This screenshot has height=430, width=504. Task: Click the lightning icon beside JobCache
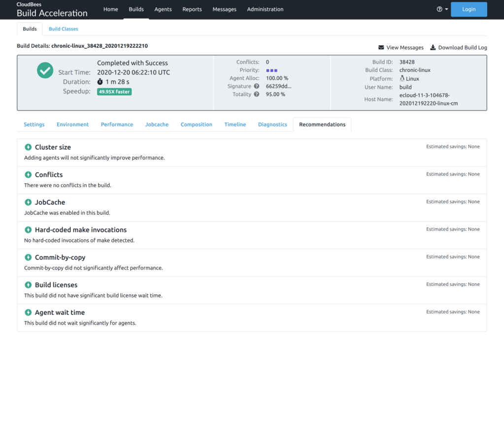pos(29,202)
